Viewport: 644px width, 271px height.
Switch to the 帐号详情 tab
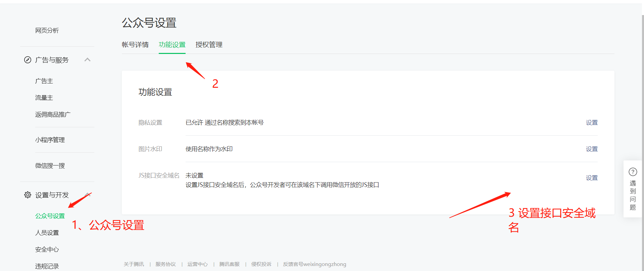135,45
